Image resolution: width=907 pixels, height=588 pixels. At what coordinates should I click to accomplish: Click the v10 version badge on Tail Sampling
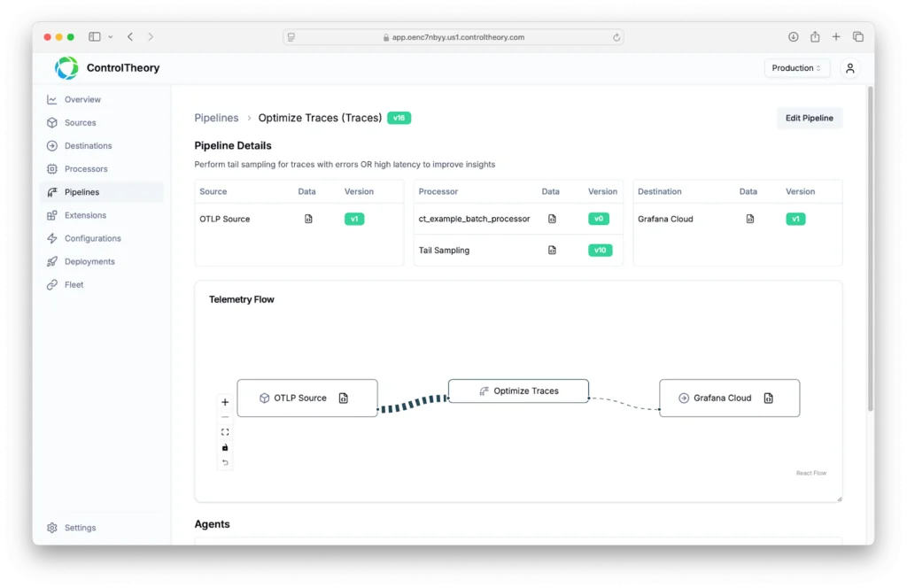click(x=601, y=250)
